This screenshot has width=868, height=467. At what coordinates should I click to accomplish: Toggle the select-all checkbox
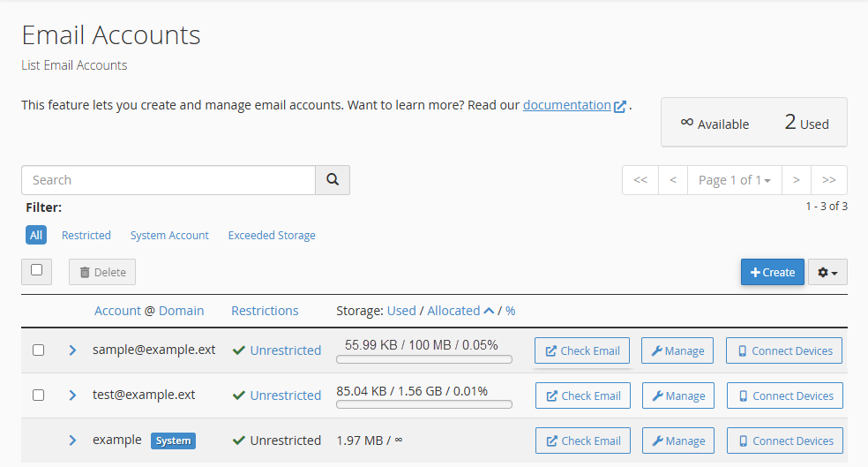[x=37, y=271]
